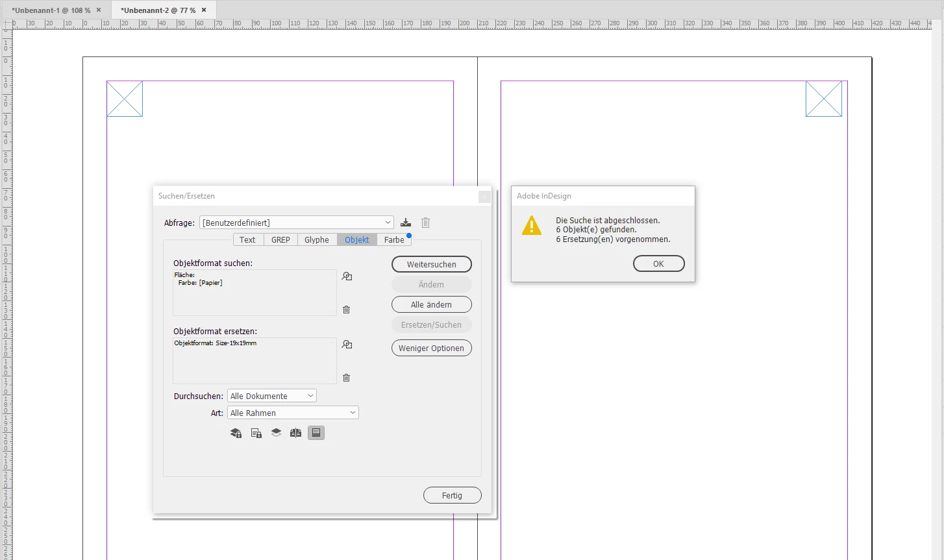Viewport: 944px width, 560px height.
Task: Close the Unbenannt-2 document tab
Action: click(204, 10)
